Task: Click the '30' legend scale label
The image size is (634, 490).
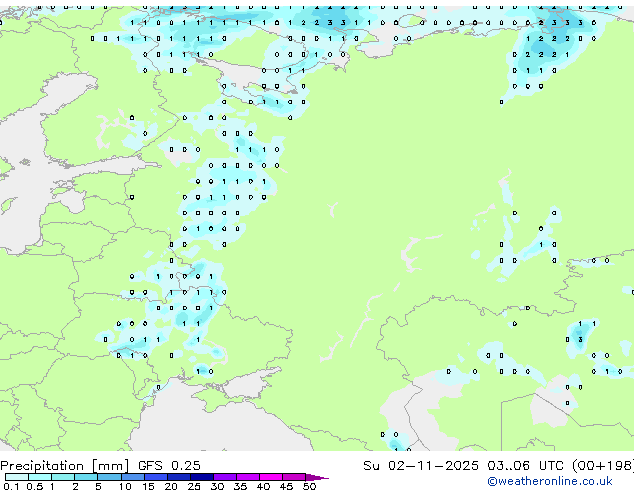Action: tap(217, 486)
